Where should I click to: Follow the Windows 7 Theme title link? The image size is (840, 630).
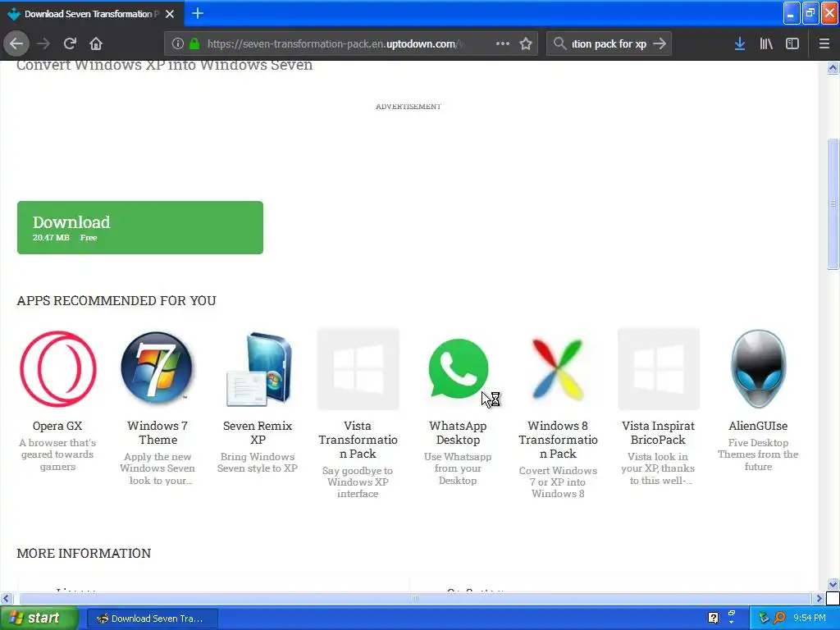tap(157, 433)
